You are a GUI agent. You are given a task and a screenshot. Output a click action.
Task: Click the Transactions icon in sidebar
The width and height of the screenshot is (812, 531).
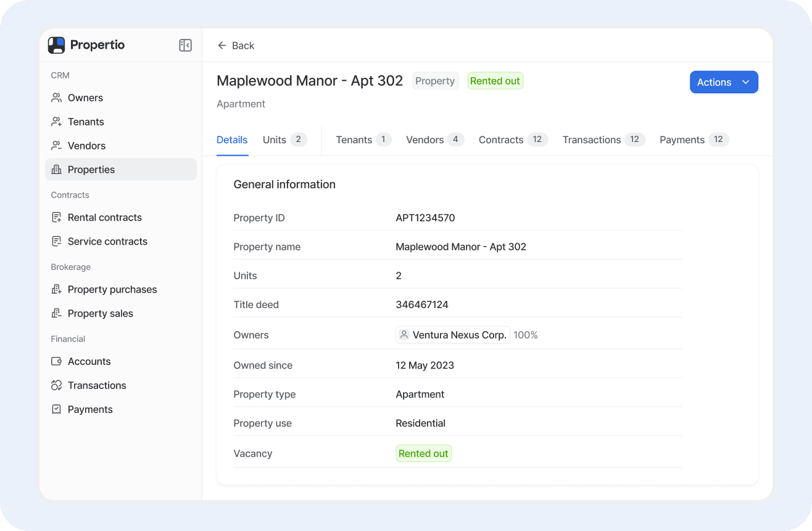point(57,385)
